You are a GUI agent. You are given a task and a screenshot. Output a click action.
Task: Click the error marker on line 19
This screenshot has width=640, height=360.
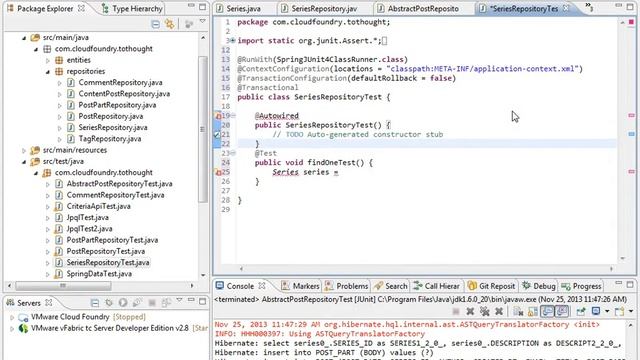pos(218,116)
